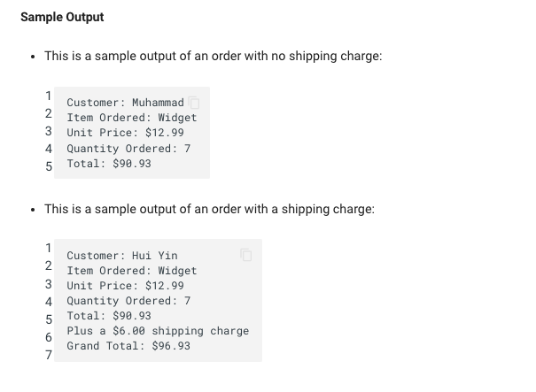Click line number 5 in first block
The image size is (536, 392).
tap(49, 166)
